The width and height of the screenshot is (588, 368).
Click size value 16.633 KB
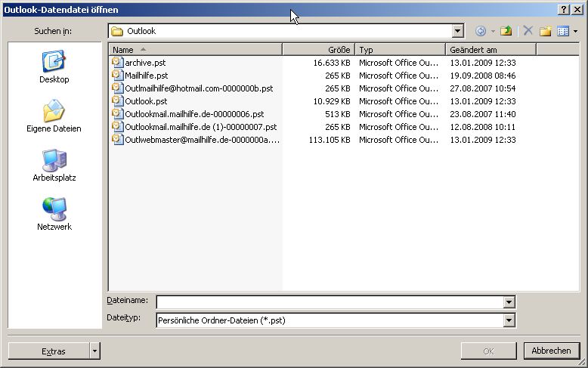point(332,63)
